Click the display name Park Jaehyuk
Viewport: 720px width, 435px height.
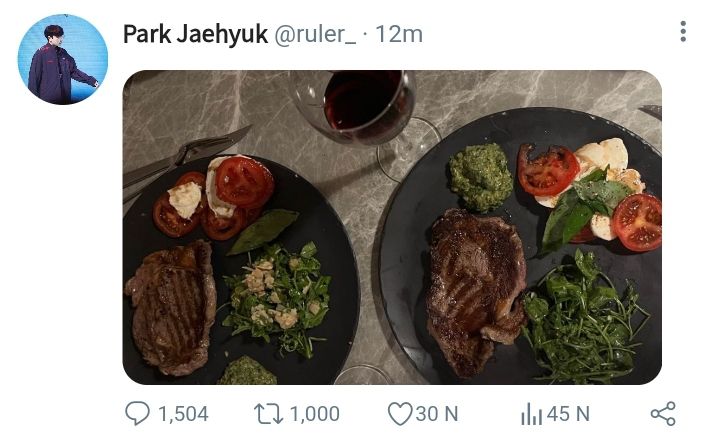pos(194,34)
